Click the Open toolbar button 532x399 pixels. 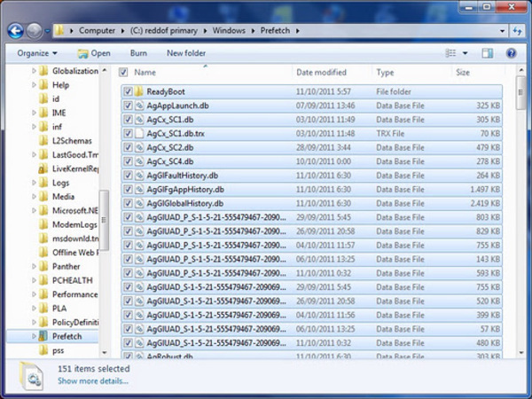94,53
